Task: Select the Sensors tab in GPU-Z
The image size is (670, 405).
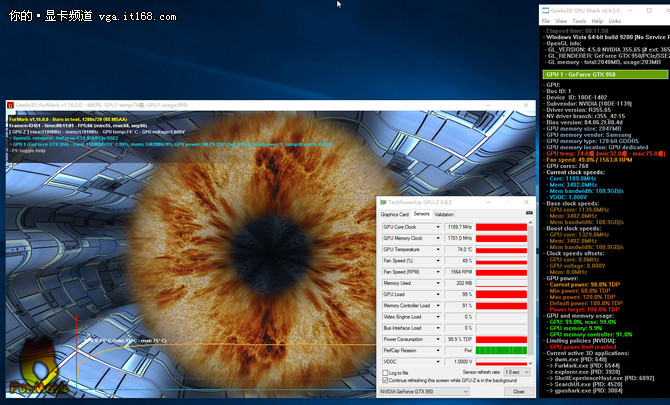Action: tap(421, 214)
